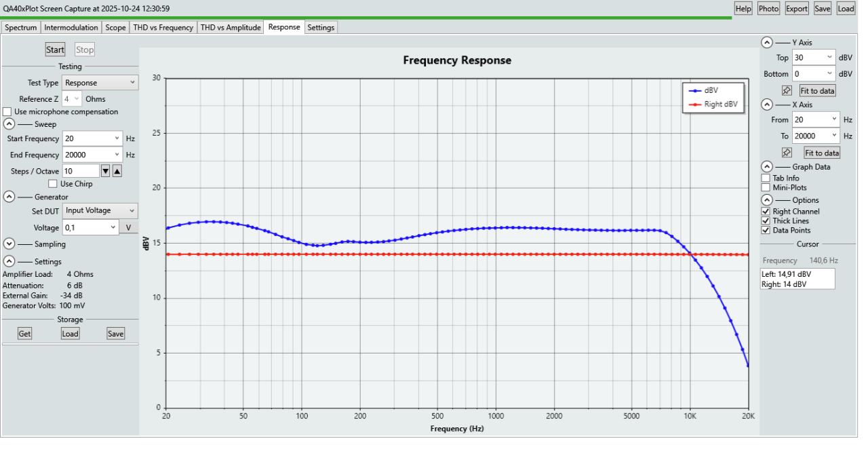
Task: Collapse the Graph Data section chevron
Action: [x=766, y=166]
